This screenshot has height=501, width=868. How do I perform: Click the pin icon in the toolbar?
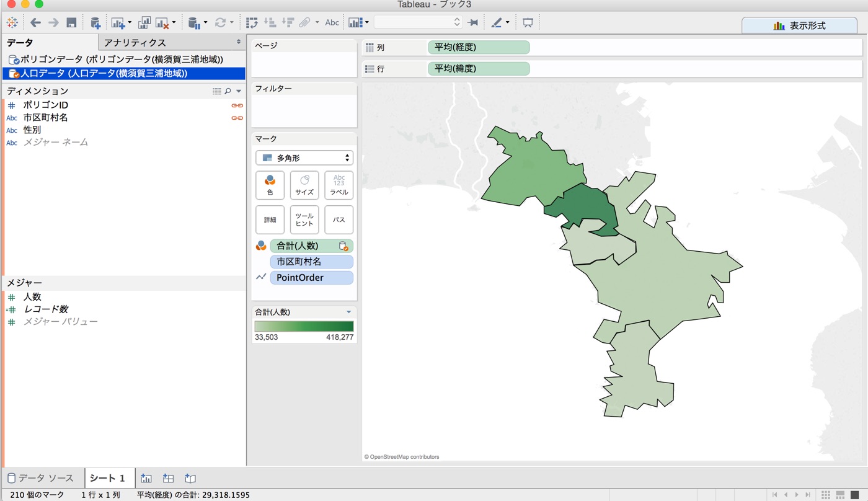(473, 22)
